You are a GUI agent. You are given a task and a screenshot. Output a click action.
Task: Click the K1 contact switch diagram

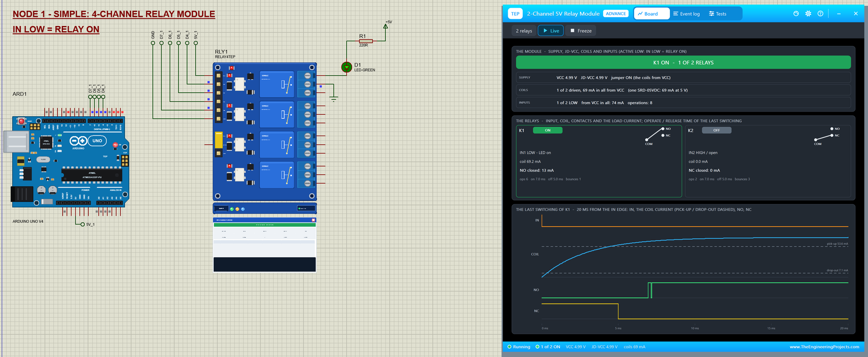point(658,136)
